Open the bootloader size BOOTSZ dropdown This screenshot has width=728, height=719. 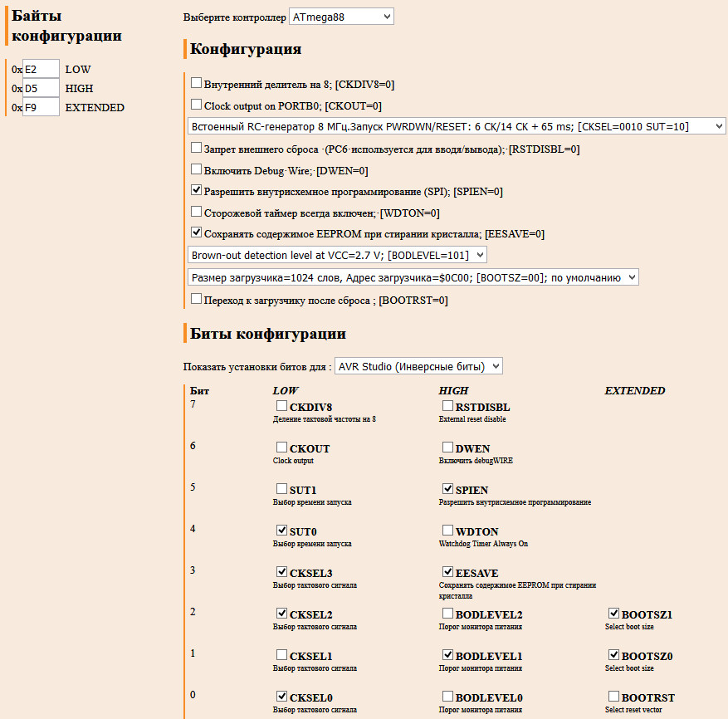pos(413,277)
